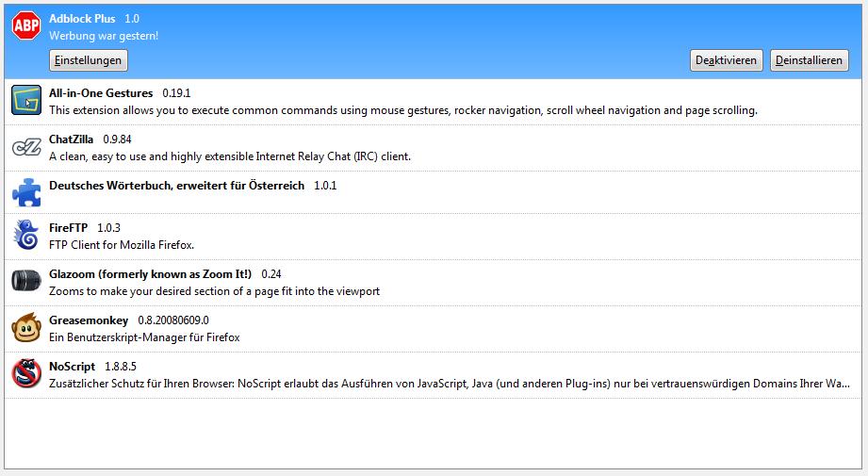
Task: Uninstall Adblock Plus via Deinstallieren button
Action: click(809, 60)
